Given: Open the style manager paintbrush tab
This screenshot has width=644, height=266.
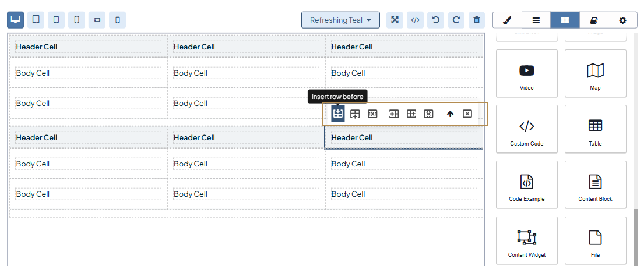Looking at the screenshot, I should point(507,20).
